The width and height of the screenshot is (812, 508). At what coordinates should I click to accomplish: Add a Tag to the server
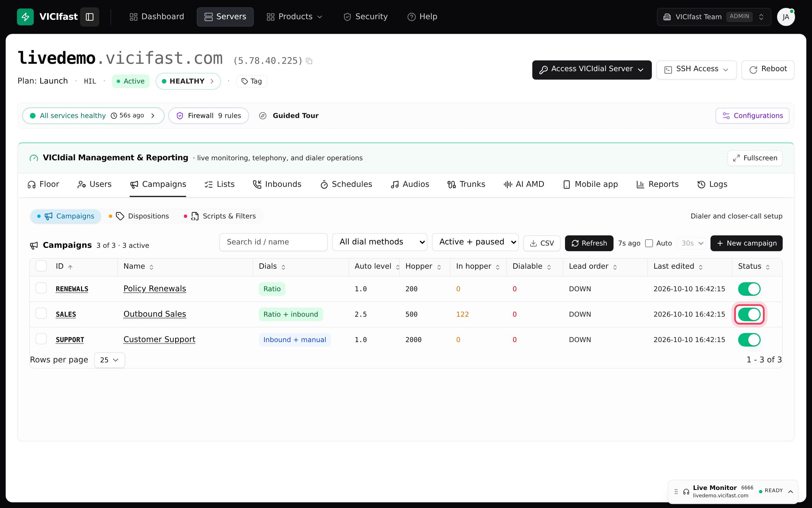pyautogui.click(x=252, y=81)
